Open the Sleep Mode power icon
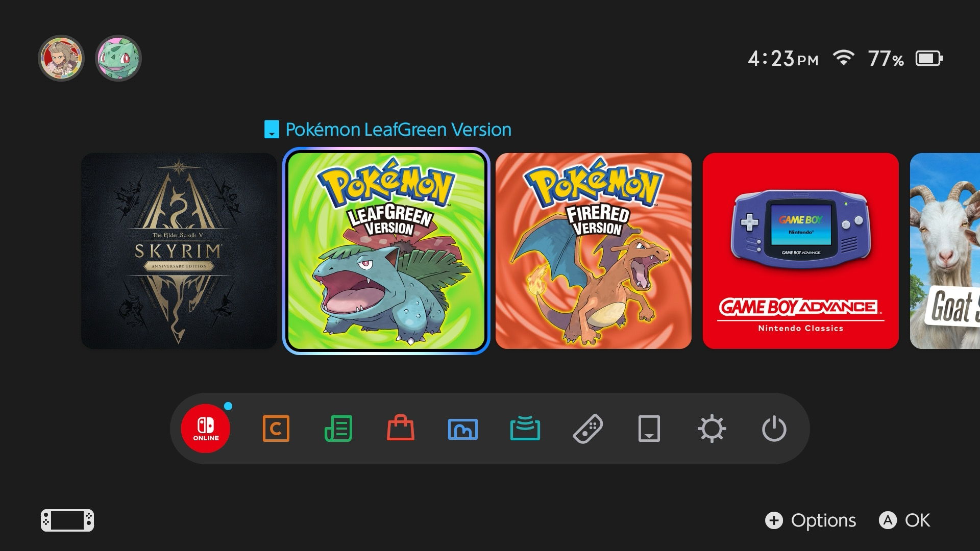 click(774, 429)
